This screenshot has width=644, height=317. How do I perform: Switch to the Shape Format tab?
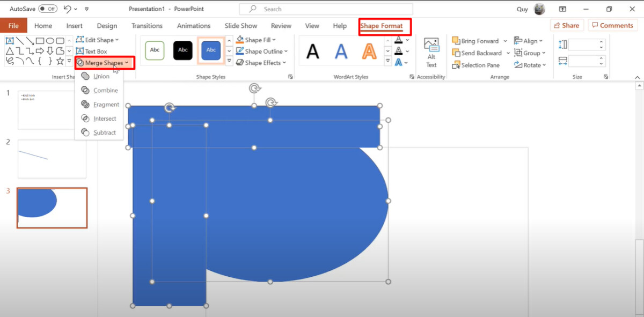pyautogui.click(x=382, y=26)
